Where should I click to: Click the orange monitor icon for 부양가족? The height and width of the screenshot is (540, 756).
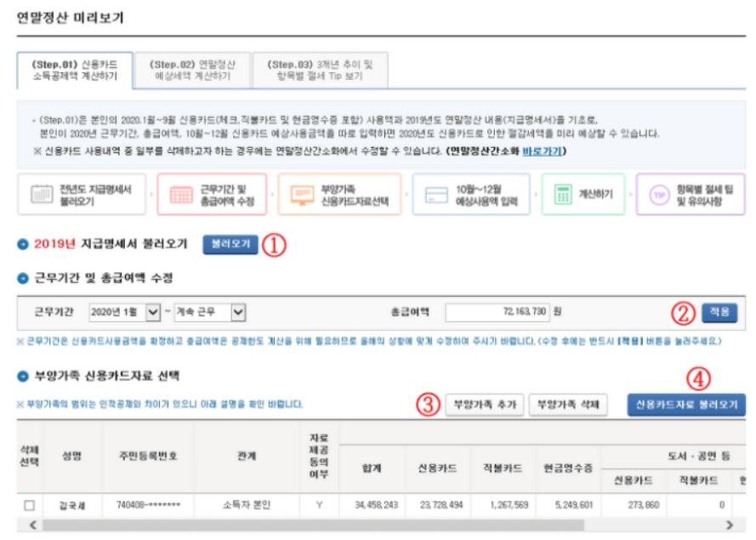point(302,195)
